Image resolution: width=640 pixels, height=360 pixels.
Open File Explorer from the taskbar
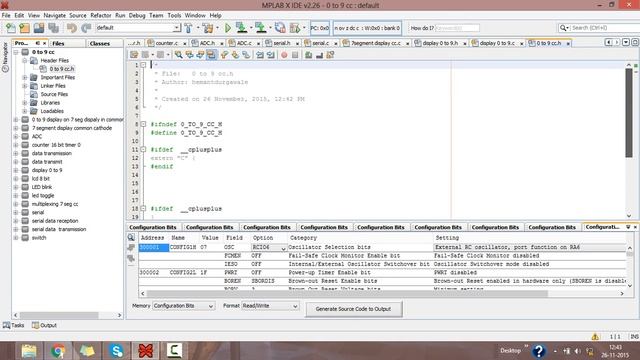pos(29,351)
